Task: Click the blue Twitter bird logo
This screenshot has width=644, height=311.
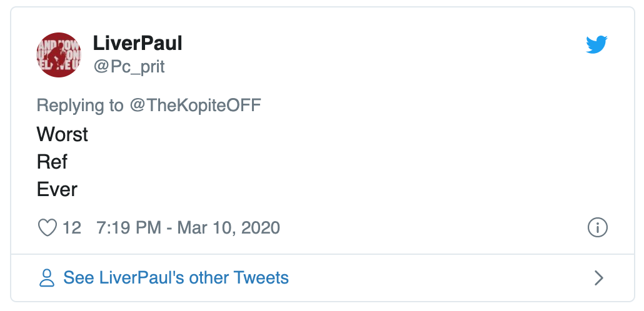Action: tap(596, 44)
